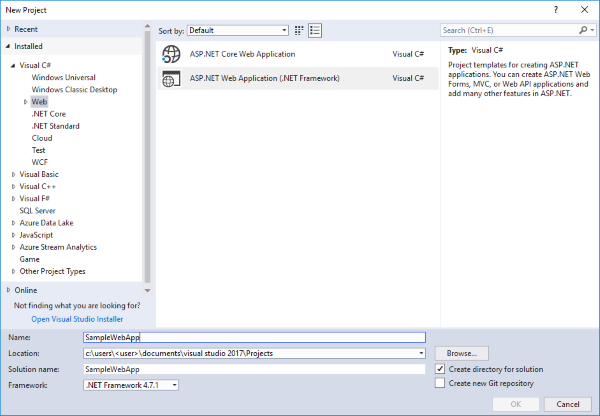Click the Browse... button
This screenshot has height=416, width=600.
click(x=461, y=353)
